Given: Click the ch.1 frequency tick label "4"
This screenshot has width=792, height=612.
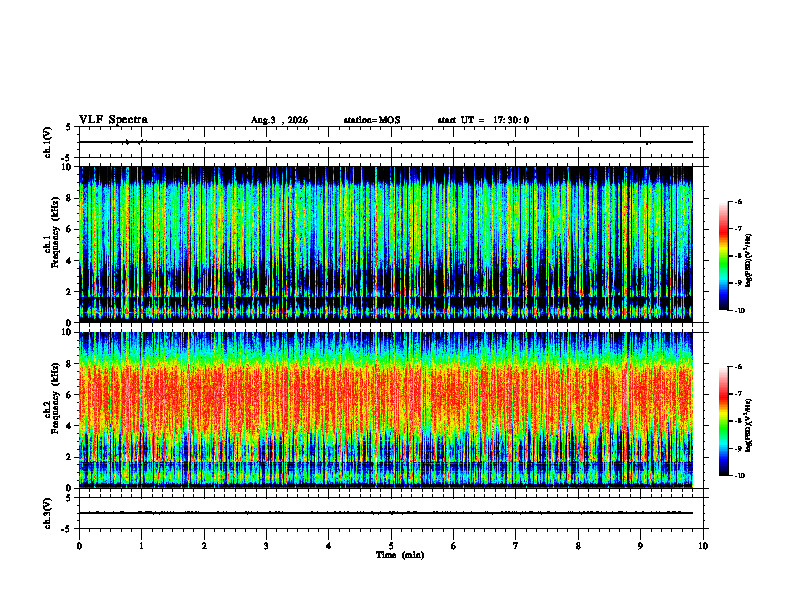Looking at the screenshot, I should pos(70,261).
